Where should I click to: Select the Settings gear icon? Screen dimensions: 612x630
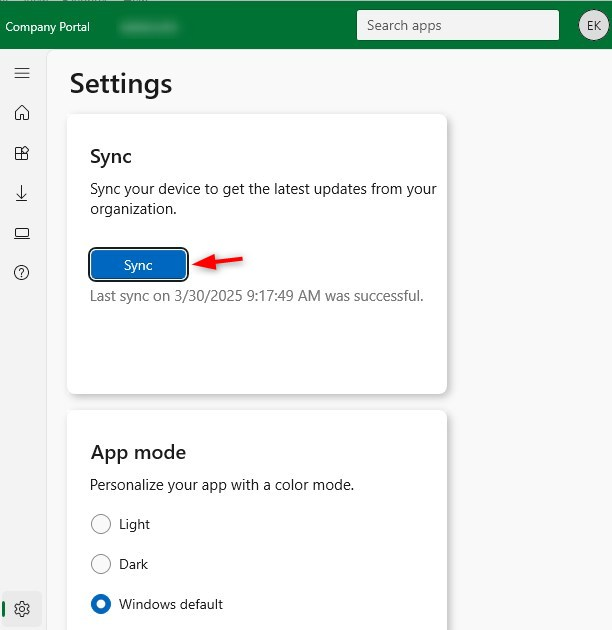[x=22, y=608]
